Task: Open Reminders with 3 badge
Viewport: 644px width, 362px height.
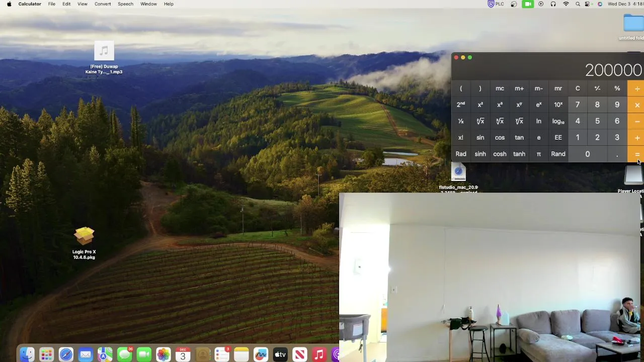Action: pyautogui.click(x=222, y=355)
